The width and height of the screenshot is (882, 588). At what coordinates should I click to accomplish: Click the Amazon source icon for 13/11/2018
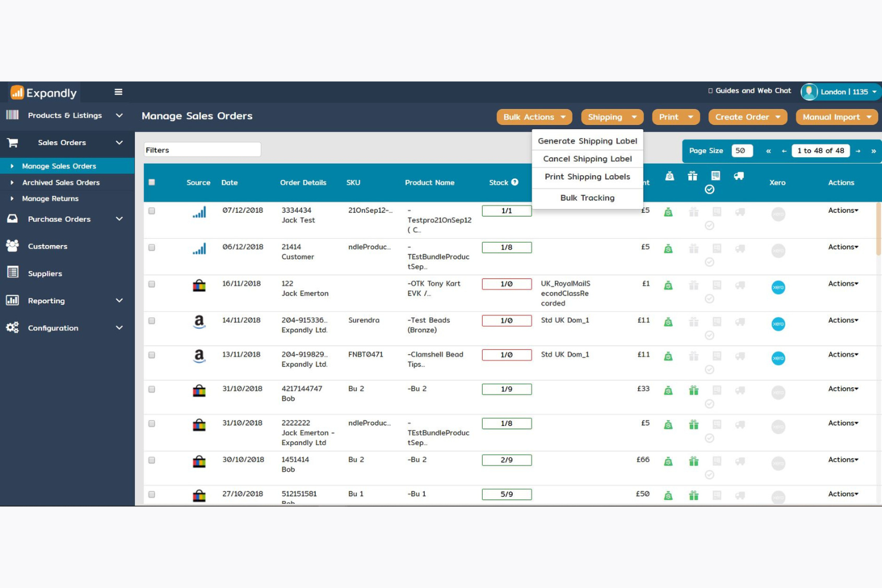[199, 356]
